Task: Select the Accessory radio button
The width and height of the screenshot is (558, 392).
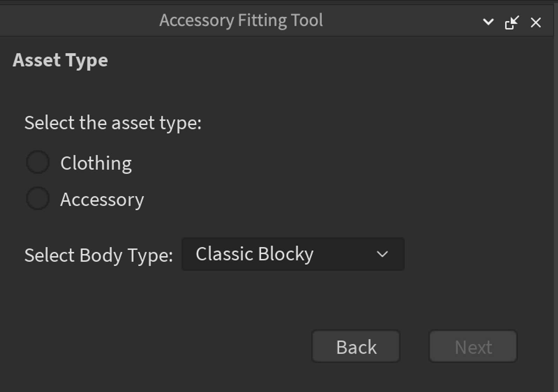Action: (x=38, y=198)
